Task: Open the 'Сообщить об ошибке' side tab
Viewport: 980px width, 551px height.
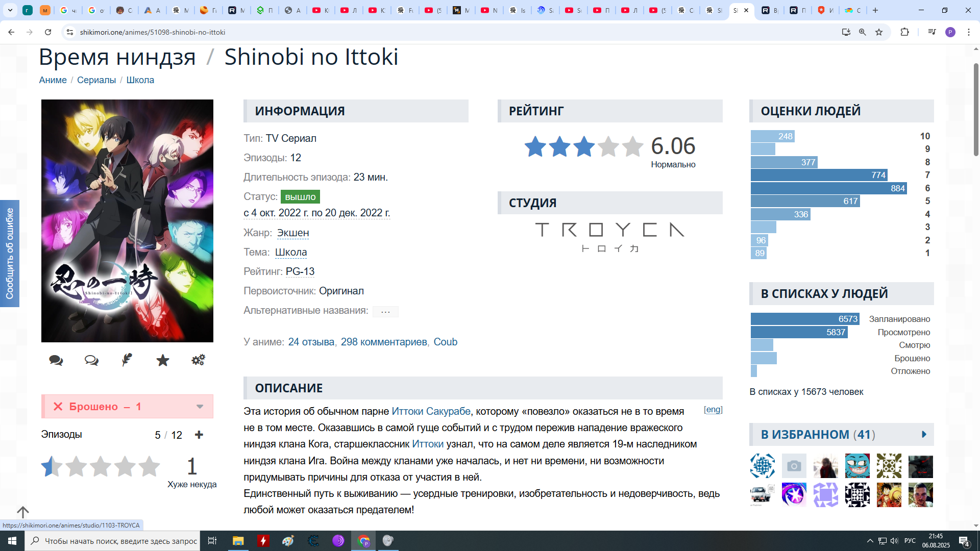Action: point(10,254)
